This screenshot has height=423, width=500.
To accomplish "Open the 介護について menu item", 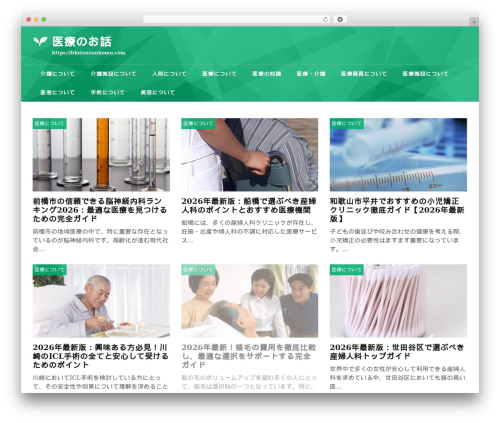I will pos(57,74).
